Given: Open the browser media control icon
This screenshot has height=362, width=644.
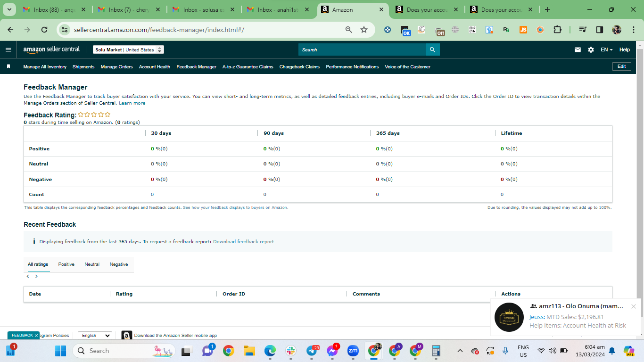Looking at the screenshot, I should pos(583,30).
